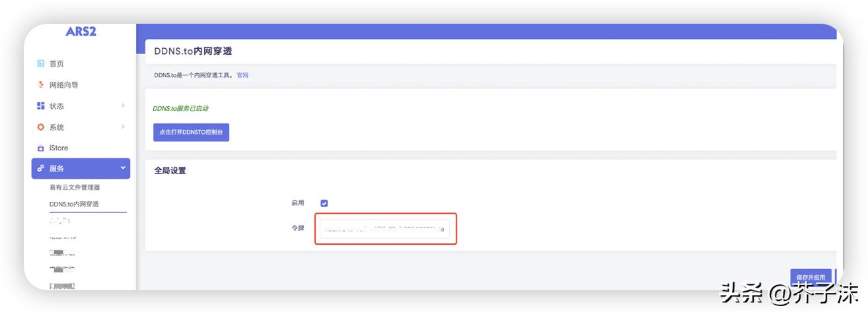
Task: Toggle the 启用 checkbox
Action: [324, 203]
